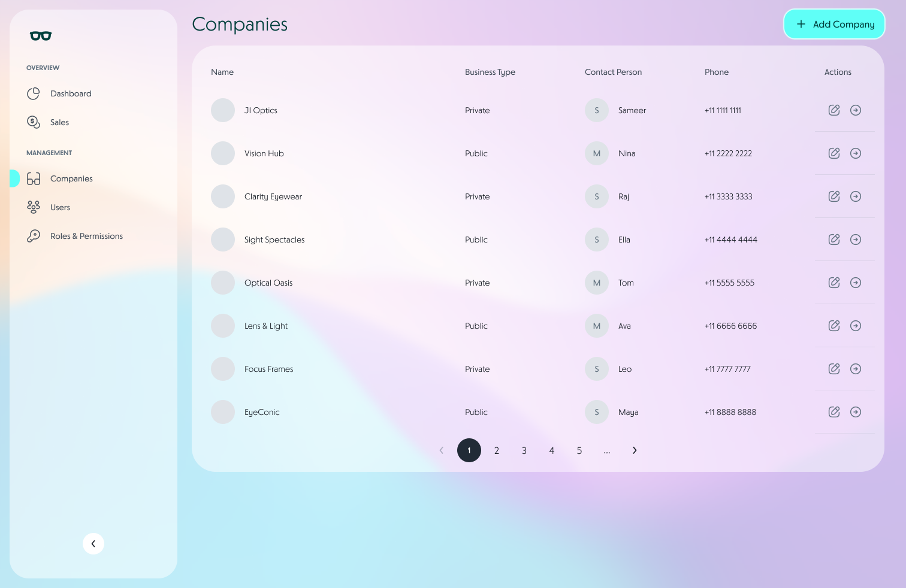Open details arrow for JI Optics
The height and width of the screenshot is (588, 906).
(x=856, y=110)
